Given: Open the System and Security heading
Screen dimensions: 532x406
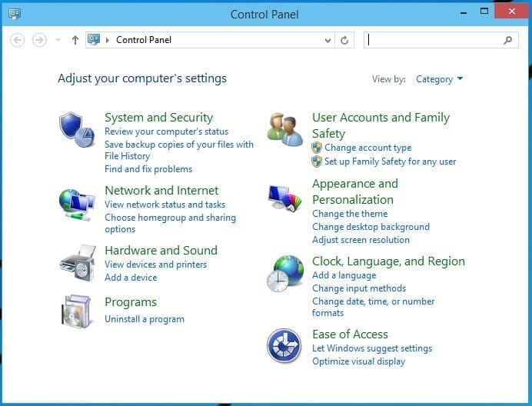Looking at the screenshot, I should [x=158, y=118].
